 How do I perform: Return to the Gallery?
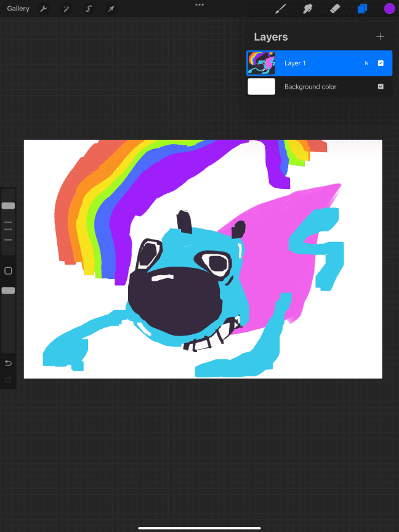click(18, 9)
